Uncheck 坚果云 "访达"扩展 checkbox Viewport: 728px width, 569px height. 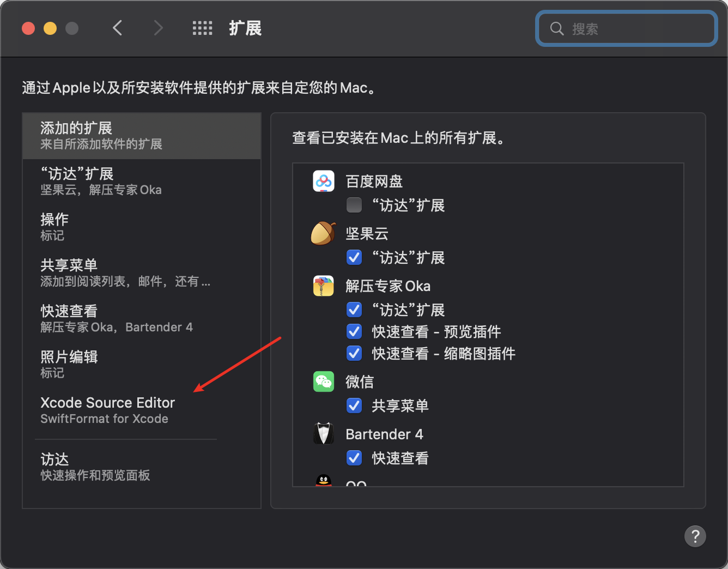pos(354,257)
